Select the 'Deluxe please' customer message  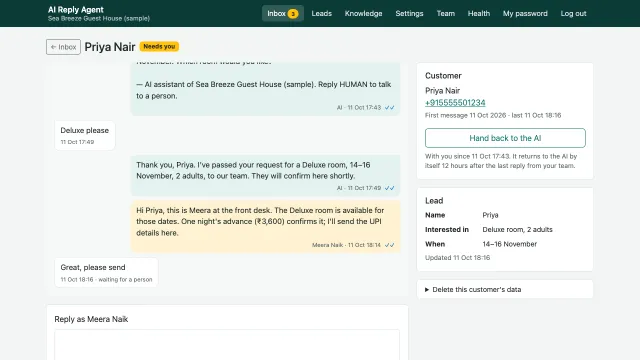(x=85, y=136)
